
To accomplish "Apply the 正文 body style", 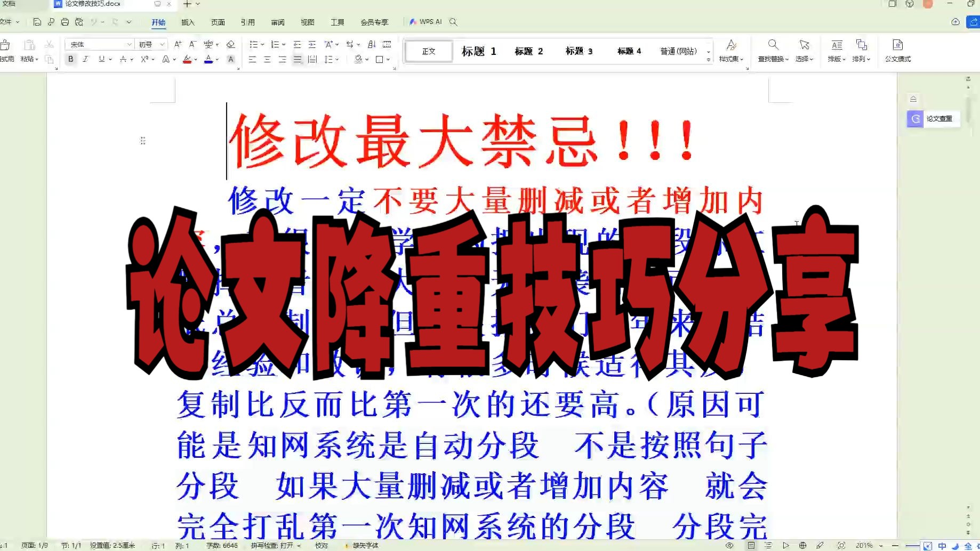I will pos(429,51).
